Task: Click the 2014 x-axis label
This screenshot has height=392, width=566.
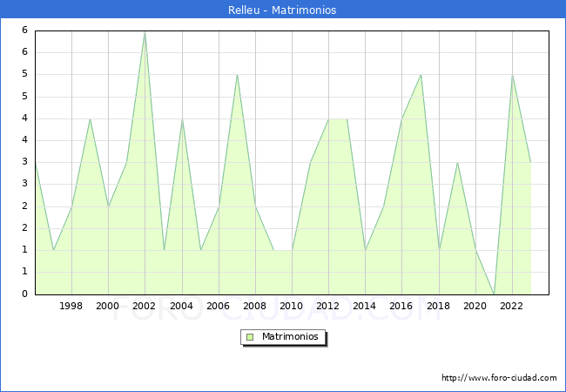Action: pyautogui.click(x=365, y=306)
